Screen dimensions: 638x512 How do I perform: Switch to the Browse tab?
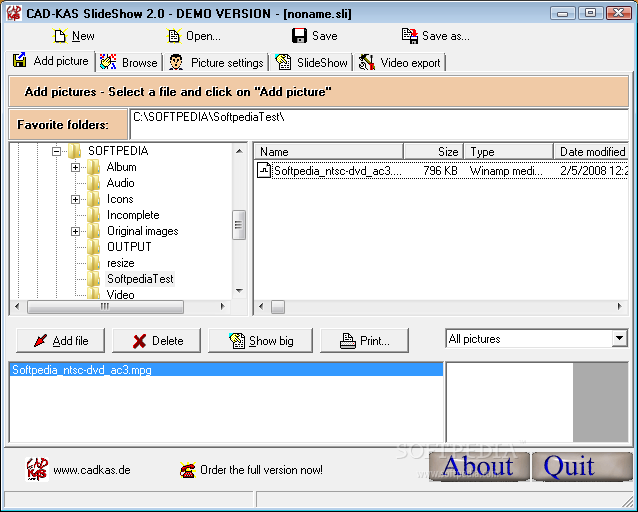(x=129, y=62)
